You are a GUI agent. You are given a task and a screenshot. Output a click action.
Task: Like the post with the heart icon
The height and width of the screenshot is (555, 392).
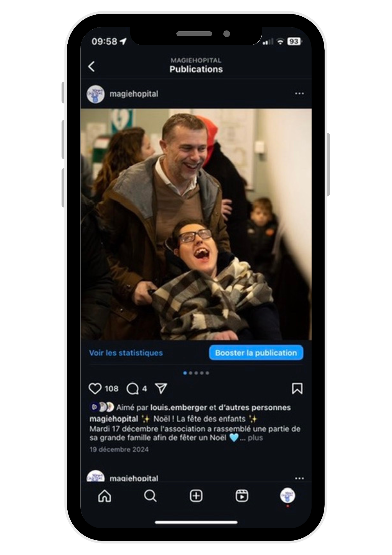95,389
